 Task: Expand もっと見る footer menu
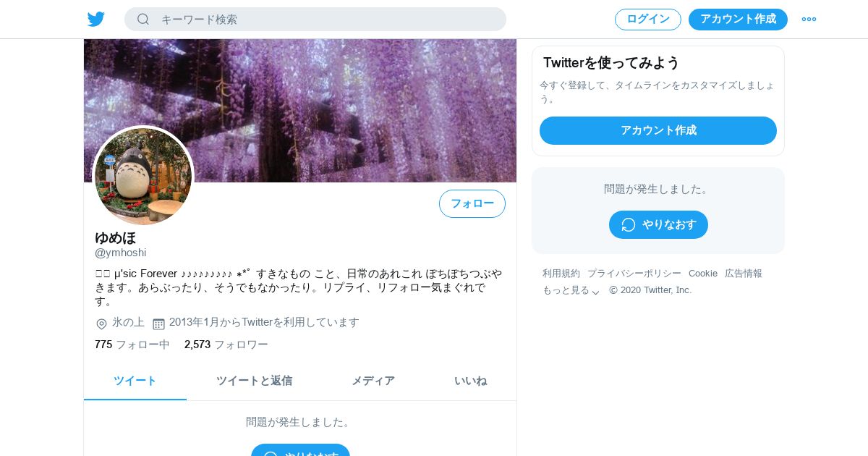(x=571, y=290)
